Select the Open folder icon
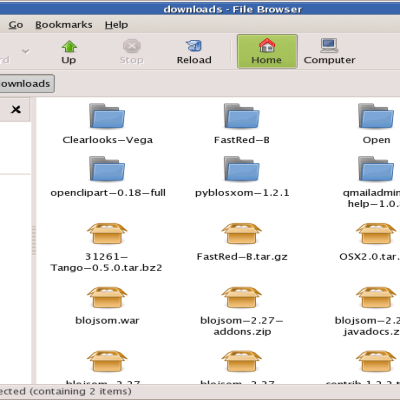The width and height of the screenshot is (400, 400). 376,116
